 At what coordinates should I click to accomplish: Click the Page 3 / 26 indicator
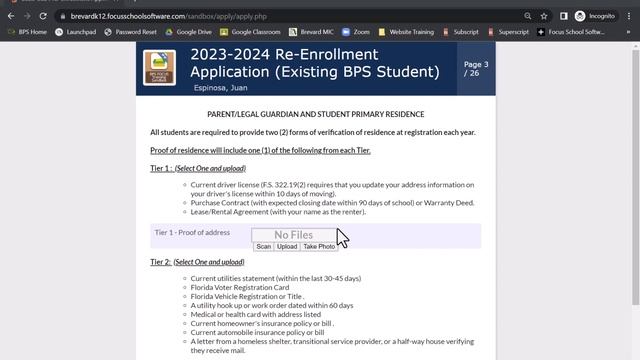tap(476, 69)
